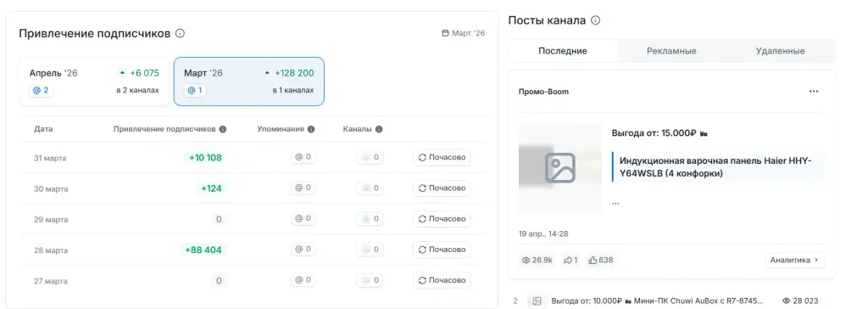Click the 0 subscribers value for 27 марта
The height and width of the screenshot is (309, 868).
tap(219, 281)
